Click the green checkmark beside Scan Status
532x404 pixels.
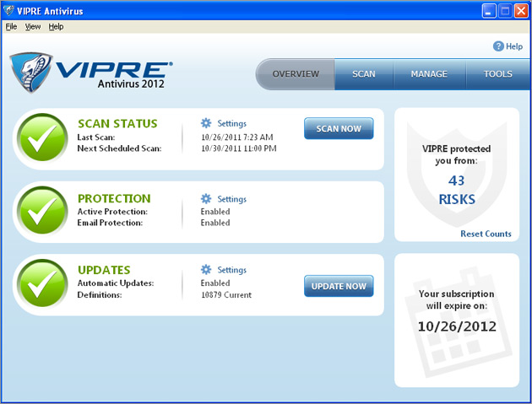[x=42, y=138]
